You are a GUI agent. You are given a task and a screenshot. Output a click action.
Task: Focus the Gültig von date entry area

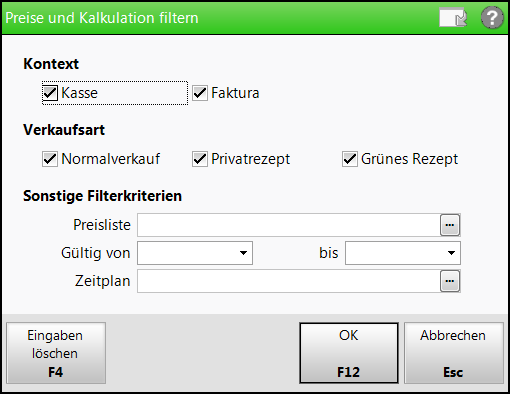(187, 253)
